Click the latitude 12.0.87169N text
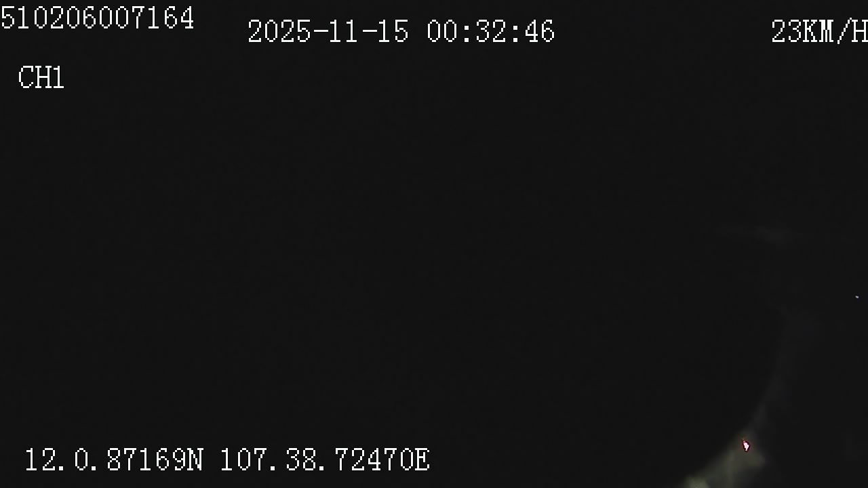Screen dimensions: 868x488 click(114, 460)
